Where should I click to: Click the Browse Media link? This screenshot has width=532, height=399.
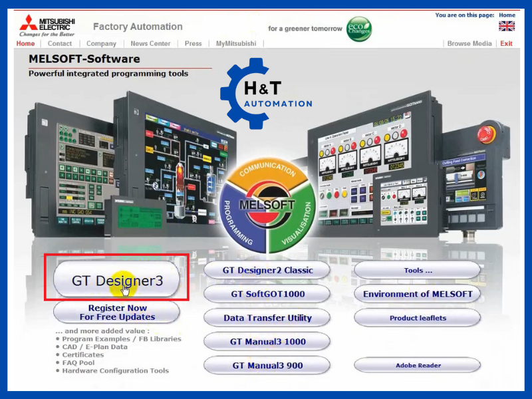point(469,44)
